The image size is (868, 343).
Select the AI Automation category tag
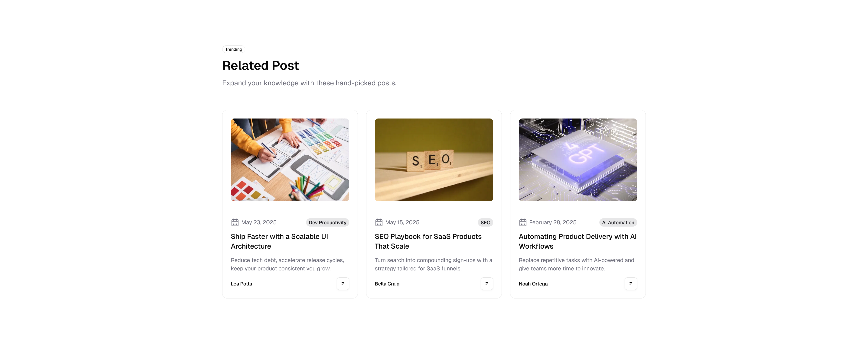618,222
